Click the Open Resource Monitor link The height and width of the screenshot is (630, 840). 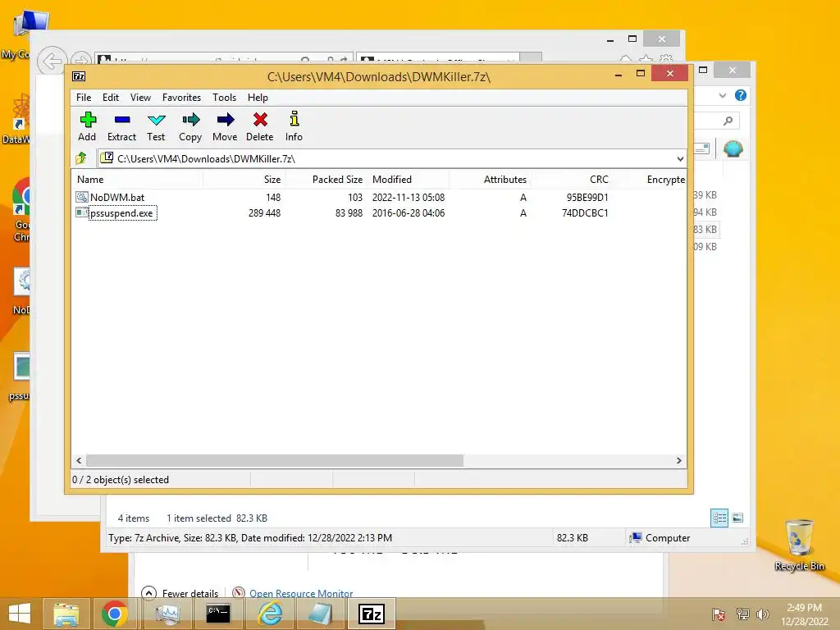[301, 594]
